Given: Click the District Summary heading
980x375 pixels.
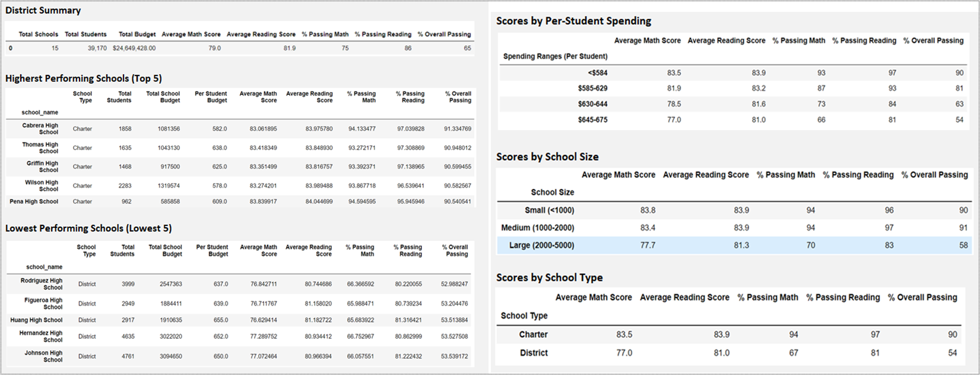Looking at the screenshot, I should click(43, 10).
